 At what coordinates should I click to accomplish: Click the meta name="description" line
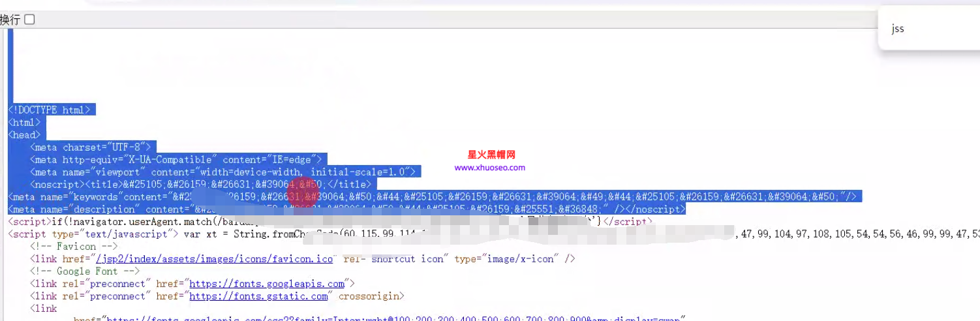[x=346, y=209]
